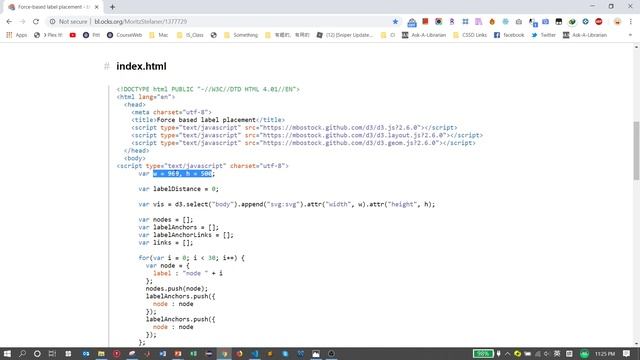
Task: Open the 11:25 PM clock
Action: [x=605, y=354]
